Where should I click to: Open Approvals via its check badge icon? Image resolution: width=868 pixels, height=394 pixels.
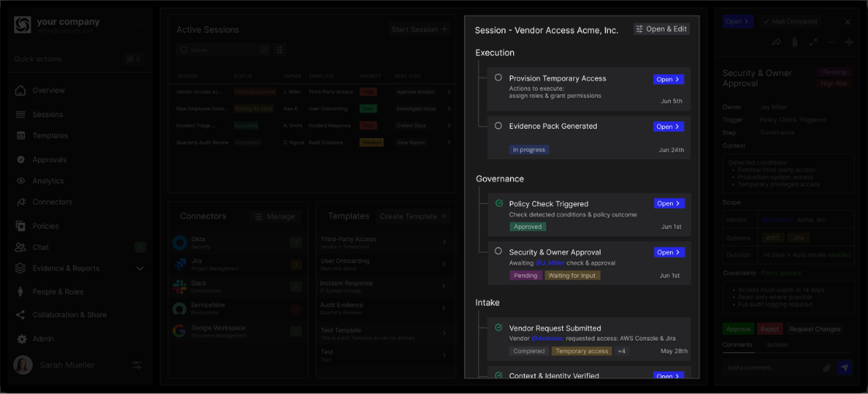pyautogui.click(x=21, y=160)
